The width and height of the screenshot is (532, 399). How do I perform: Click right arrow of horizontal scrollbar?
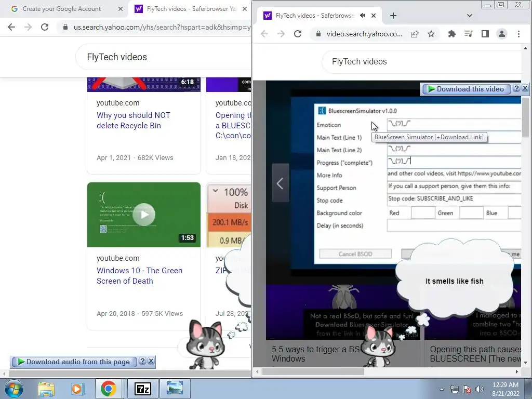[517, 372]
